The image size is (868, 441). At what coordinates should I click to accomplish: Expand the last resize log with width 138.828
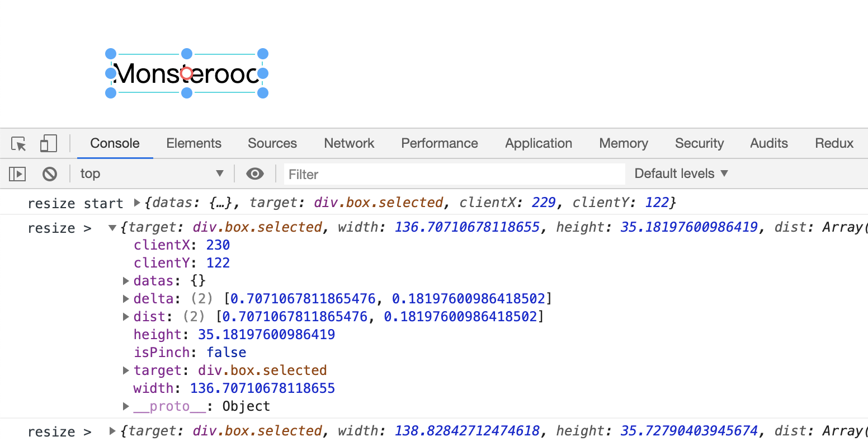coord(112,431)
